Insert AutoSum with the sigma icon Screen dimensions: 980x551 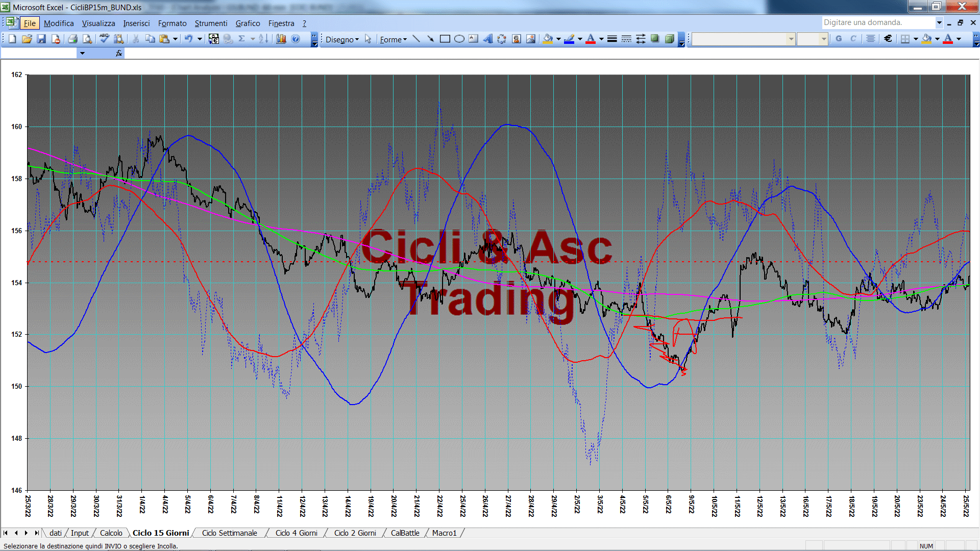(242, 39)
